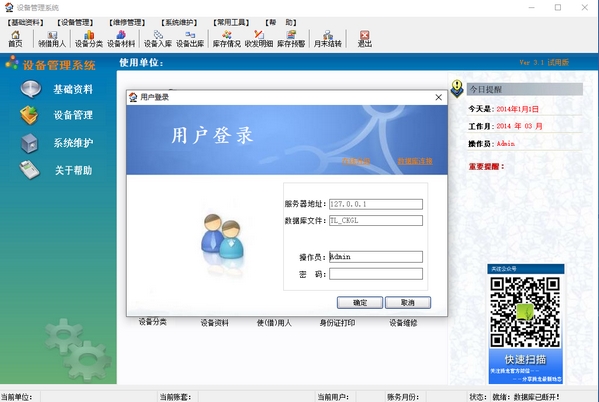Viewport: 599px width, 402px height.
Task: Click 设备分类 label below the dialog
Action: [x=152, y=322]
